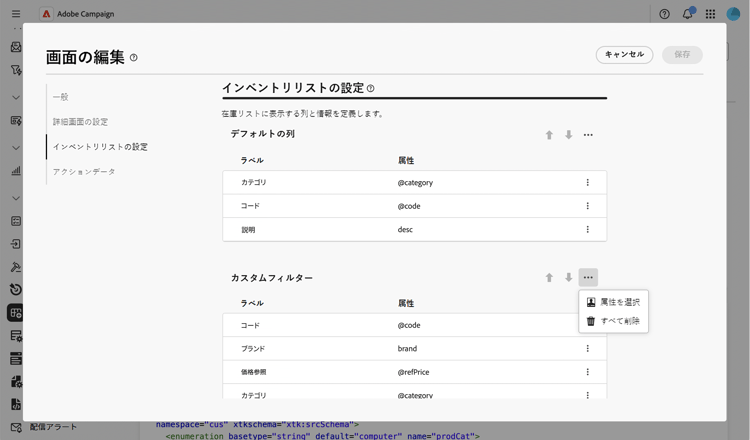
Task: Click the 配信アラート mail icon in sidebar
Action: pos(16,427)
